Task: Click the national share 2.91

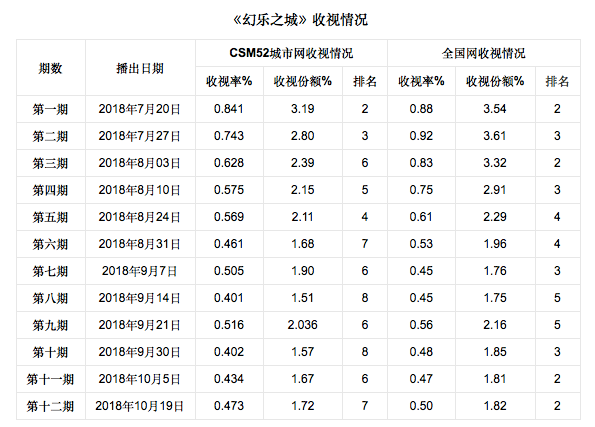Action: (x=495, y=190)
